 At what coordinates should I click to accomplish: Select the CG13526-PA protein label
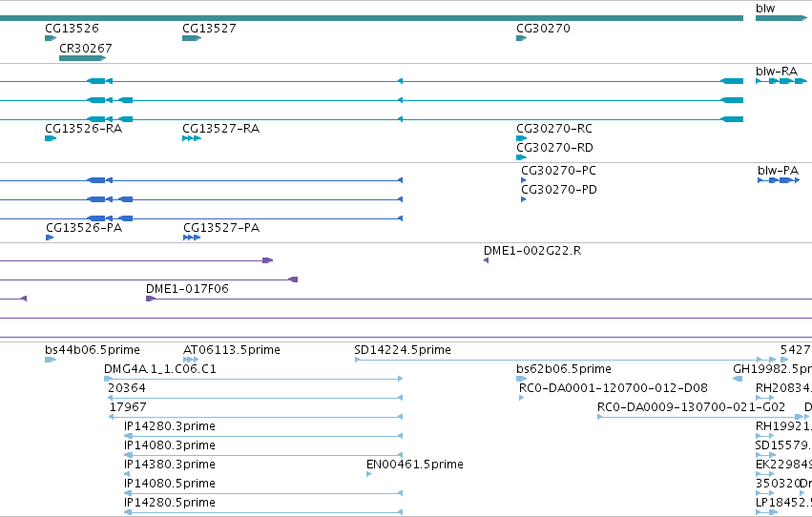(x=84, y=228)
